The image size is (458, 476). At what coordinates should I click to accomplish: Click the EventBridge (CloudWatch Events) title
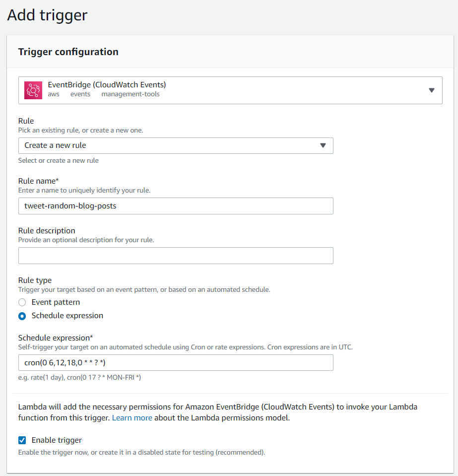(107, 85)
